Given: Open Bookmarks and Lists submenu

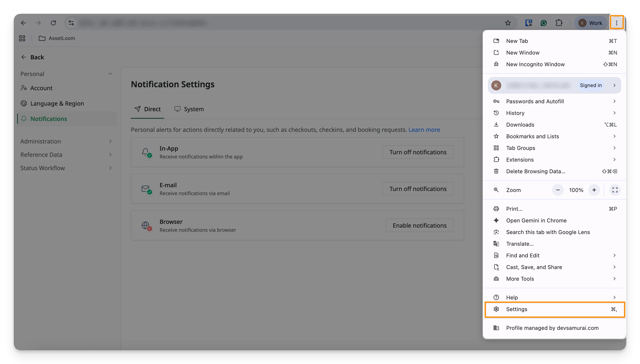Looking at the screenshot, I should pos(554,136).
